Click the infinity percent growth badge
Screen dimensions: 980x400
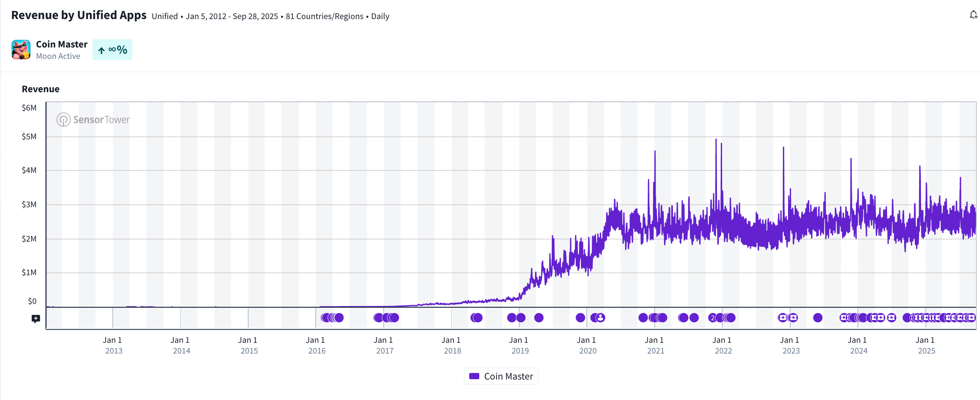tap(112, 50)
